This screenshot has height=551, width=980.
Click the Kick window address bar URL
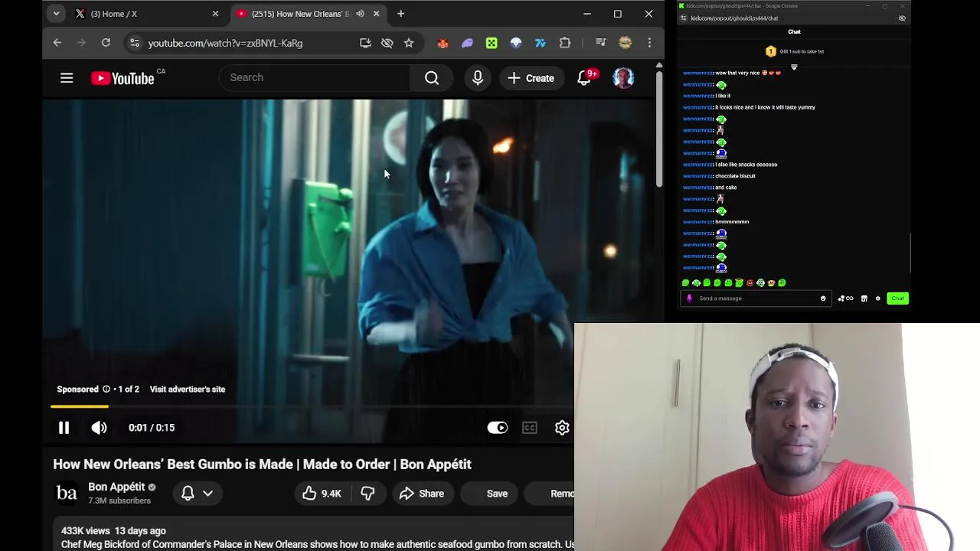coord(734,18)
